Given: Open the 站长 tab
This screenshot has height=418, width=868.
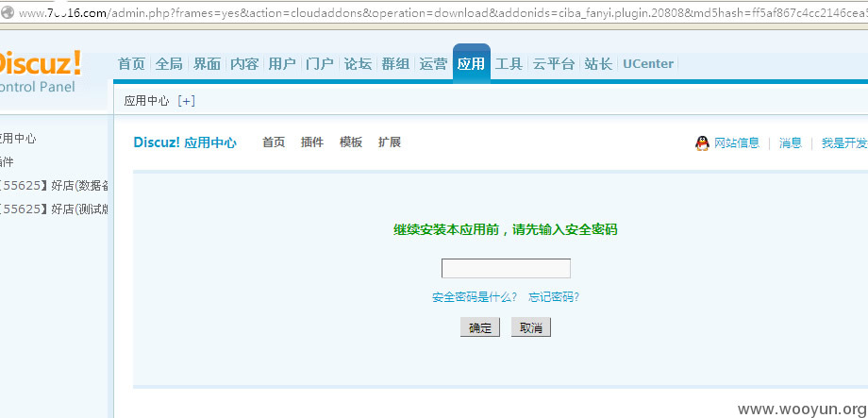Looking at the screenshot, I should click(x=598, y=63).
